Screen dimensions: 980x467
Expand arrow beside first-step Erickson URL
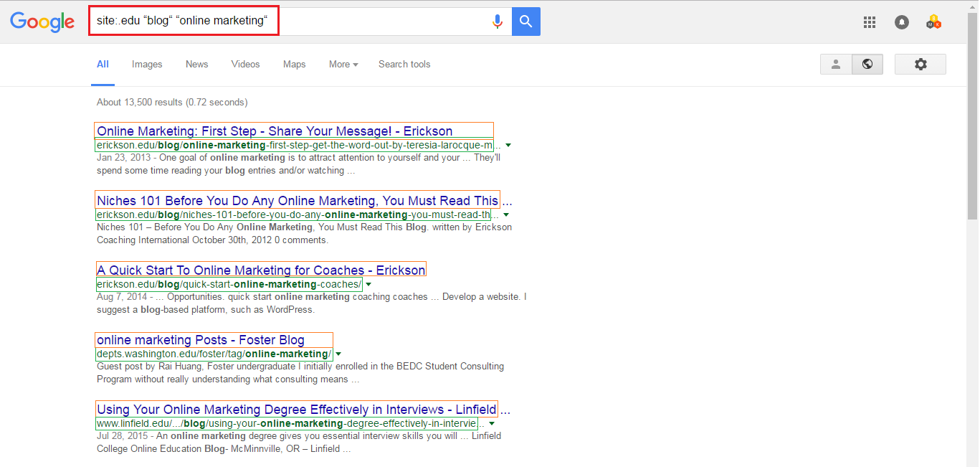(x=508, y=146)
